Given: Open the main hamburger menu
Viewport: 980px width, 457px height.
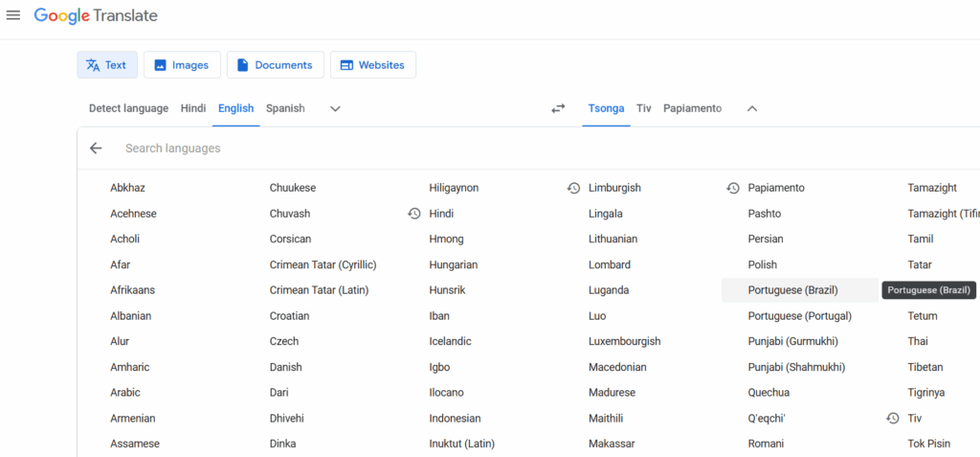Looking at the screenshot, I should [13, 15].
